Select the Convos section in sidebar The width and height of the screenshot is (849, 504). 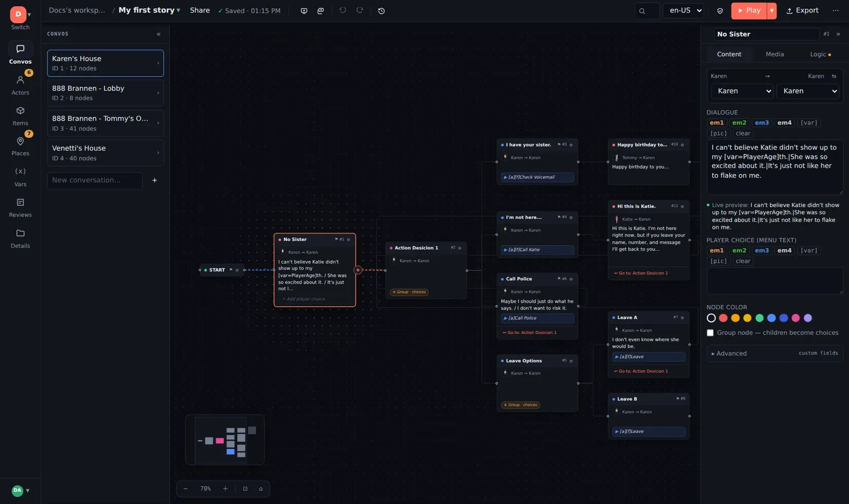20,54
